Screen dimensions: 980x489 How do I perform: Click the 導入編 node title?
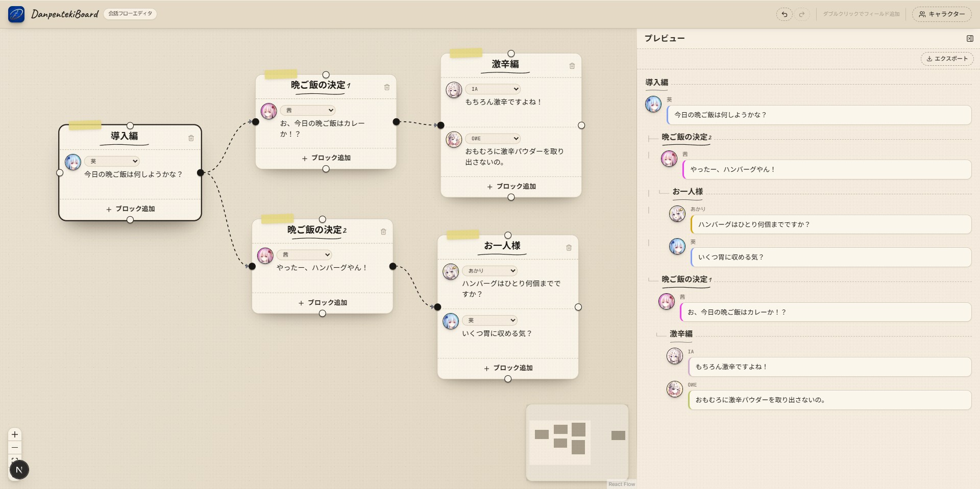tap(124, 136)
